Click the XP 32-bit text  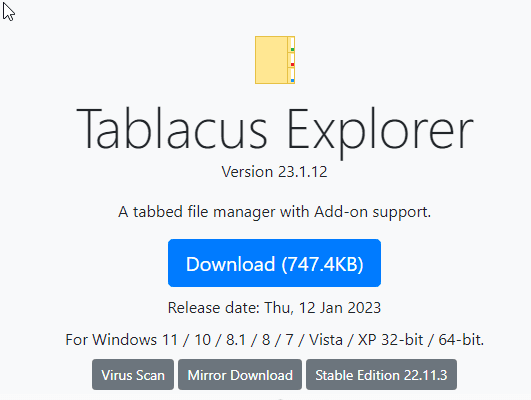click(x=390, y=340)
